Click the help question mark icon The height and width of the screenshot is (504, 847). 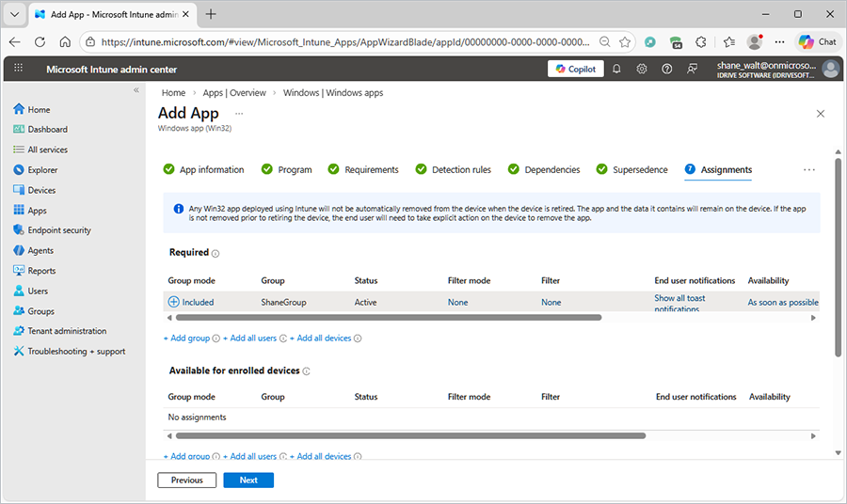click(x=667, y=69)
